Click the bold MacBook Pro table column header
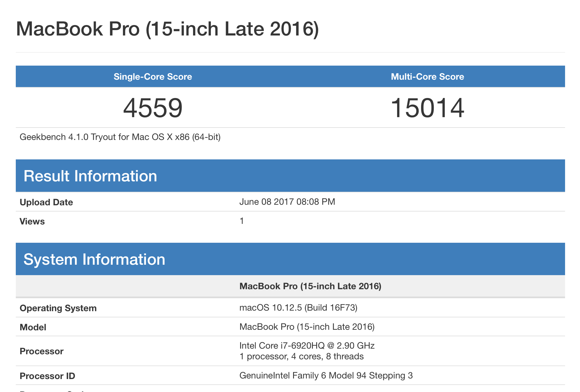The height and width of the screenshot is (392, 580). (310, 286)
